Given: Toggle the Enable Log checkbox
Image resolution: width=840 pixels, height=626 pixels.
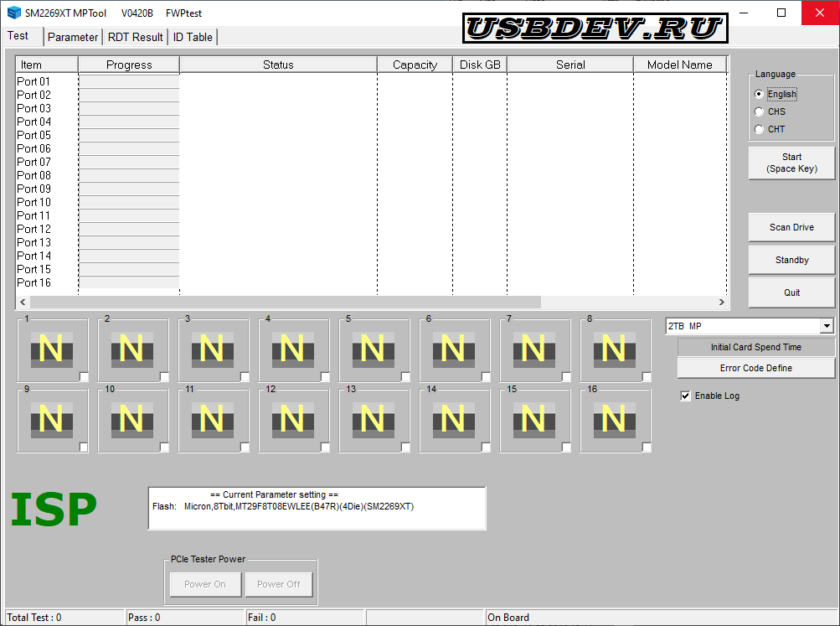Looking at the screenshot, I should pyautogui.click(x=685, y=396).
